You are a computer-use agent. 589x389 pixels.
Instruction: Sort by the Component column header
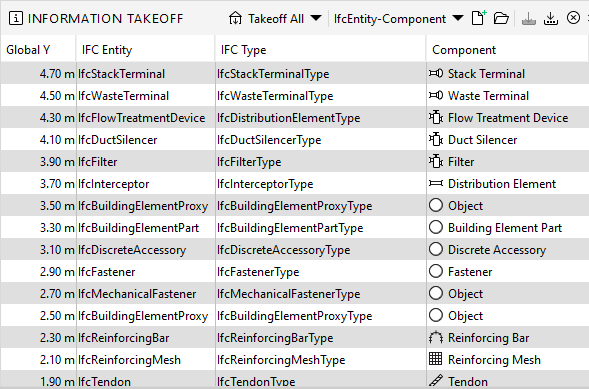[x=507, y=50]
